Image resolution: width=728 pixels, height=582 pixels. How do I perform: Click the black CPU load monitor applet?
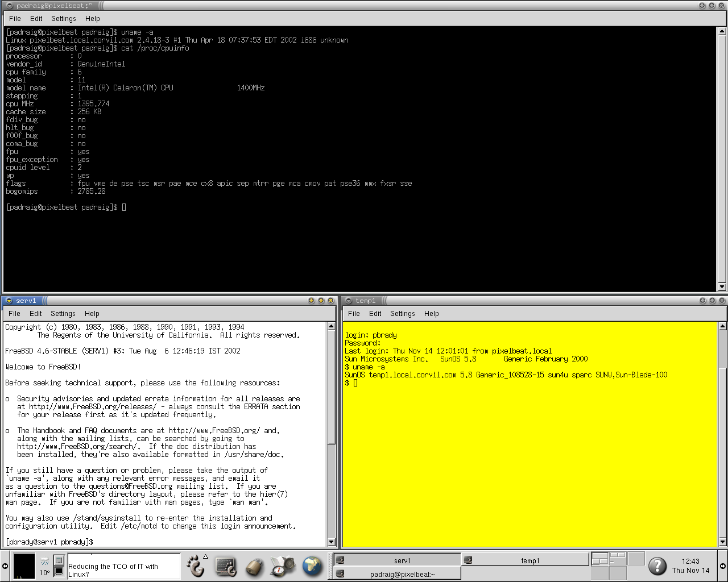coord(24,566)
